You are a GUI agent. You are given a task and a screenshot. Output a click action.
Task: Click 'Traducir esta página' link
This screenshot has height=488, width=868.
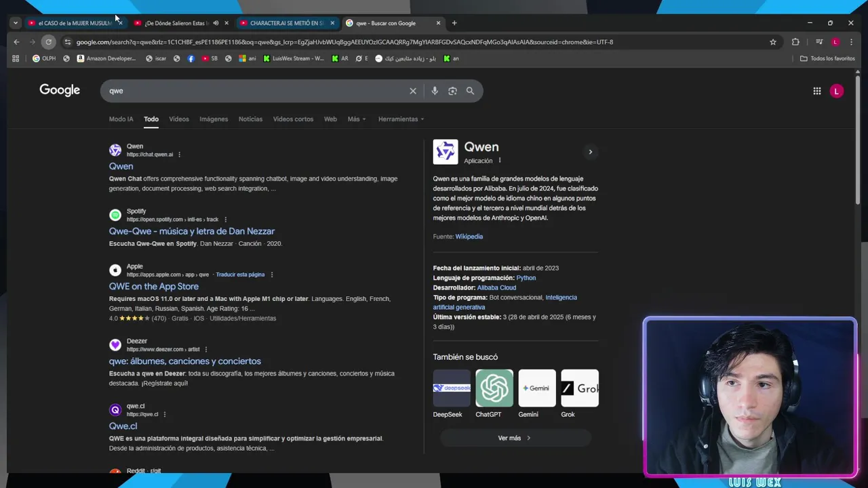point(240,274)
